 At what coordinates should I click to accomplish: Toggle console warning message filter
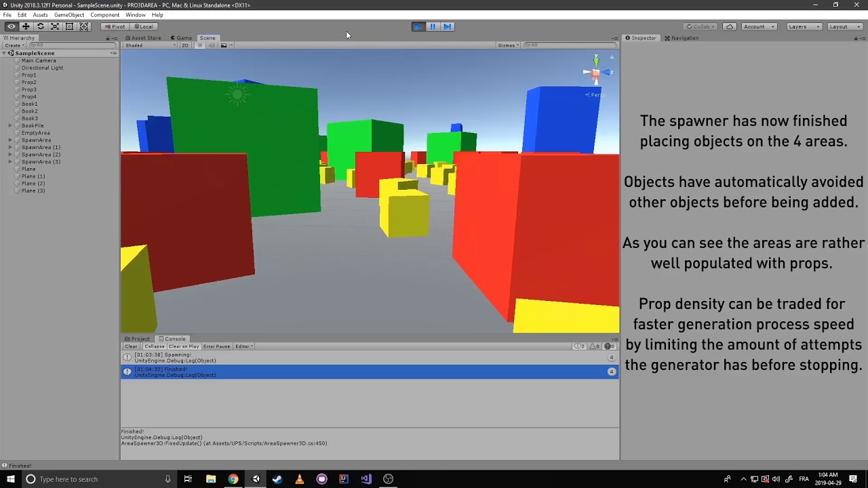pyautogui.click(x=595, y=346)
